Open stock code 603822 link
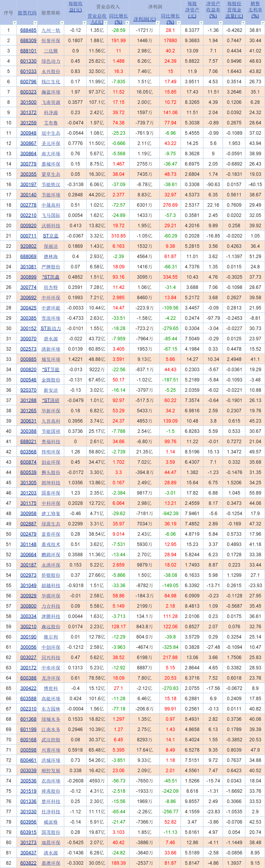Screen dimensions: 265x868 28,863
